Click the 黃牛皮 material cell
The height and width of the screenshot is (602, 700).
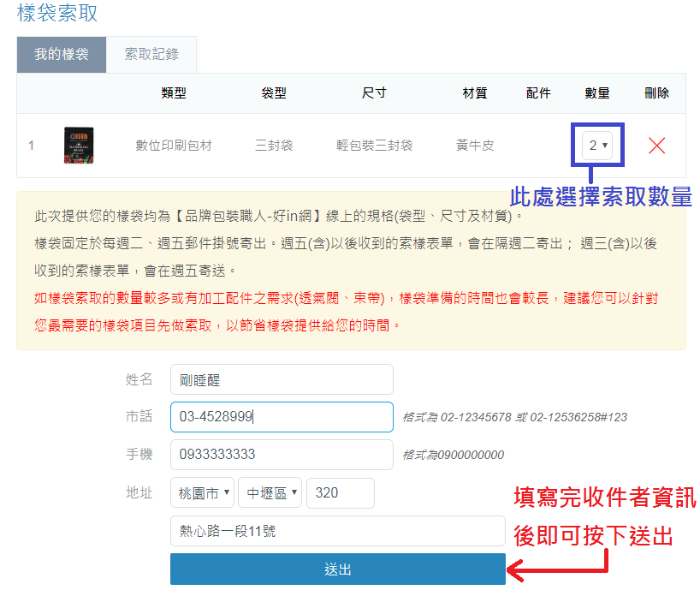[475, 146]
